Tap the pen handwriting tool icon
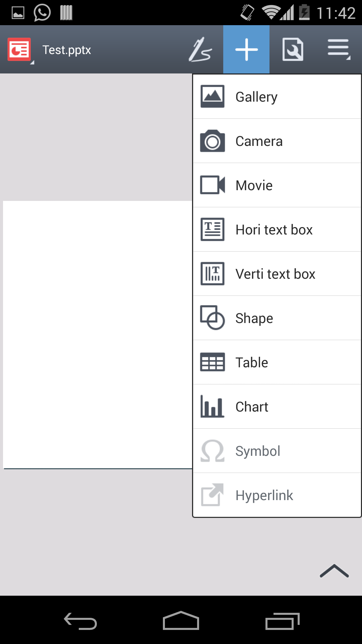The height and width of the screenshot is (644, 362). click(x=200, y=50)
